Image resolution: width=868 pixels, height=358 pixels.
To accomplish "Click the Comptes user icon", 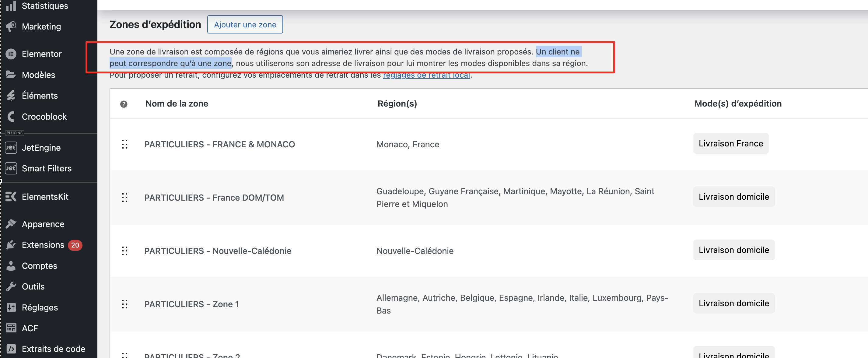I will [11, 266].
